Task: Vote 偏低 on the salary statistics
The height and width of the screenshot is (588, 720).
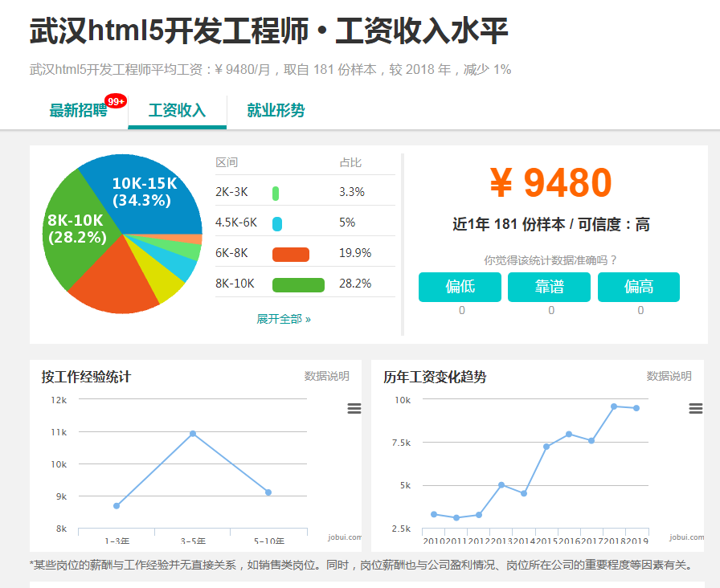Action: [460, 287]
